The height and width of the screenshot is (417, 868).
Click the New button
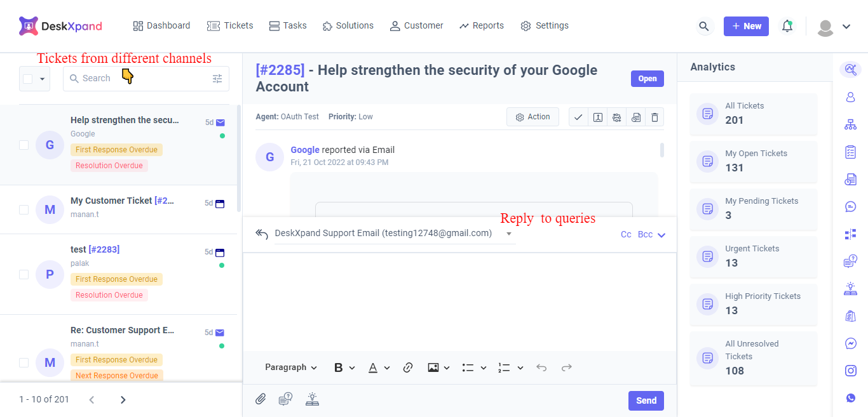tap(746, 26)
